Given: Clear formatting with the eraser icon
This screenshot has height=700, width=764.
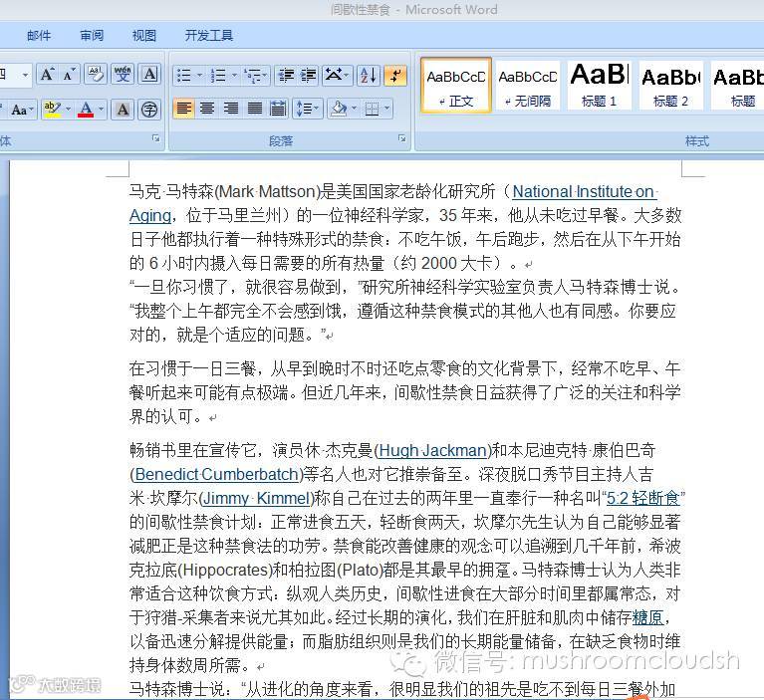Looking at the screenshot, I should [x=96, y=75].
